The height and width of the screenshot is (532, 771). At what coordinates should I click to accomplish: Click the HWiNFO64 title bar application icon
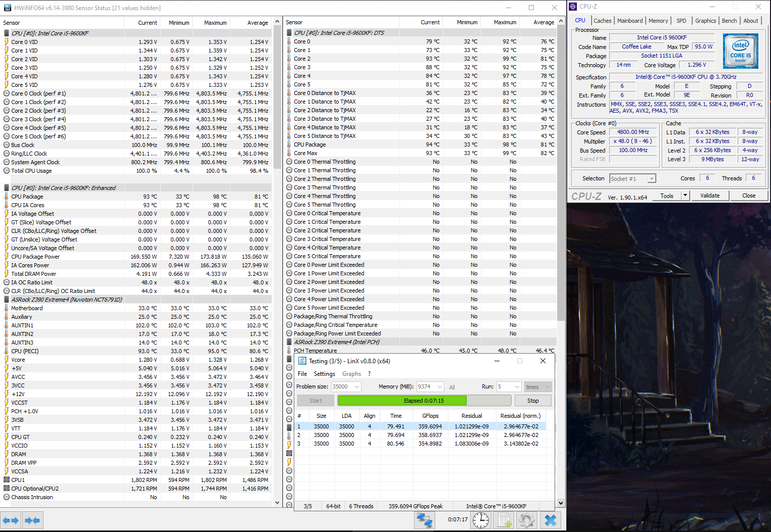click(8, 8)
